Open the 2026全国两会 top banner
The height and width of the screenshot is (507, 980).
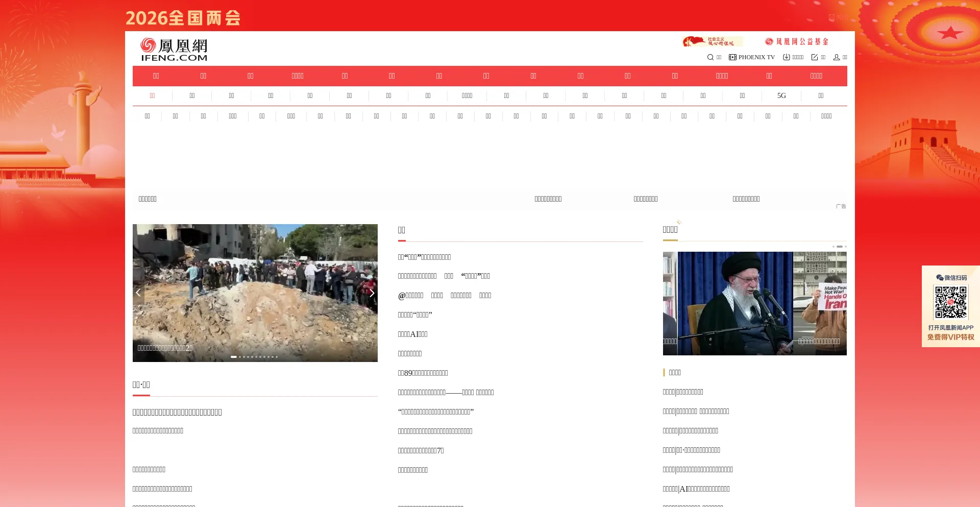[183, 18]
